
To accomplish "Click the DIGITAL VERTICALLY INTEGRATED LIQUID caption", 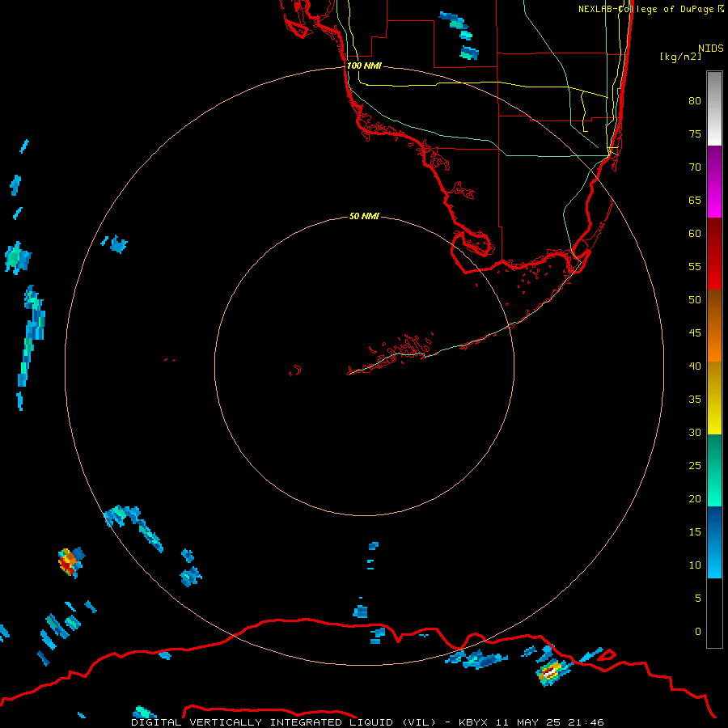I will click(x=262, y=722).
